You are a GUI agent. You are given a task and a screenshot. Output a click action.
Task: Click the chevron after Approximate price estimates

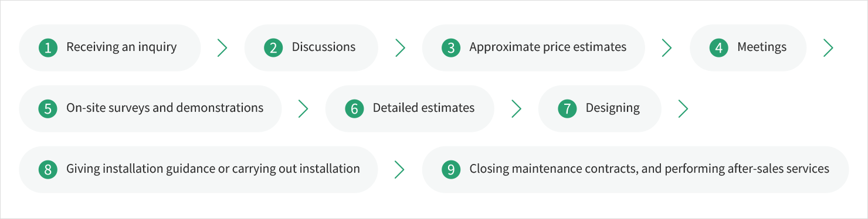click(667, 48)
